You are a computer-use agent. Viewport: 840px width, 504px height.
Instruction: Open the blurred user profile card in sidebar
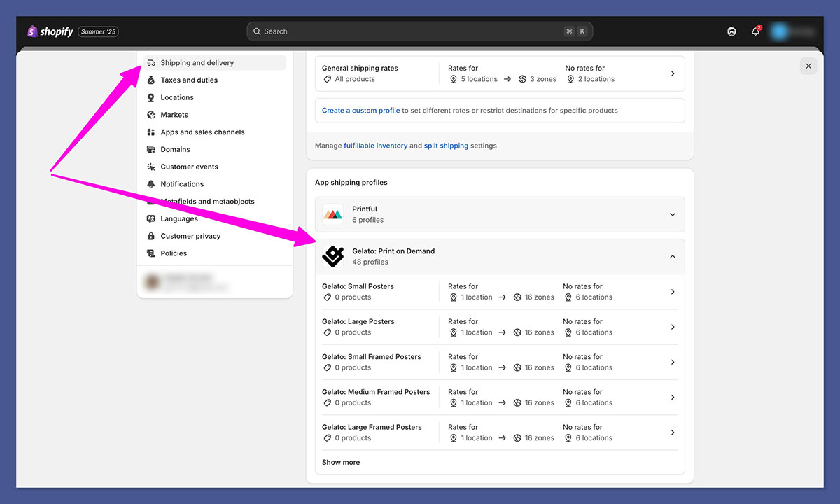point(215,282)
